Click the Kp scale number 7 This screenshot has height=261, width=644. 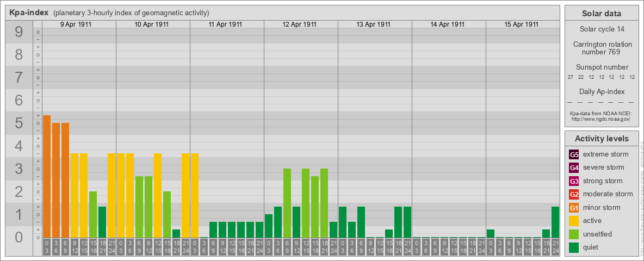point(19,78)
